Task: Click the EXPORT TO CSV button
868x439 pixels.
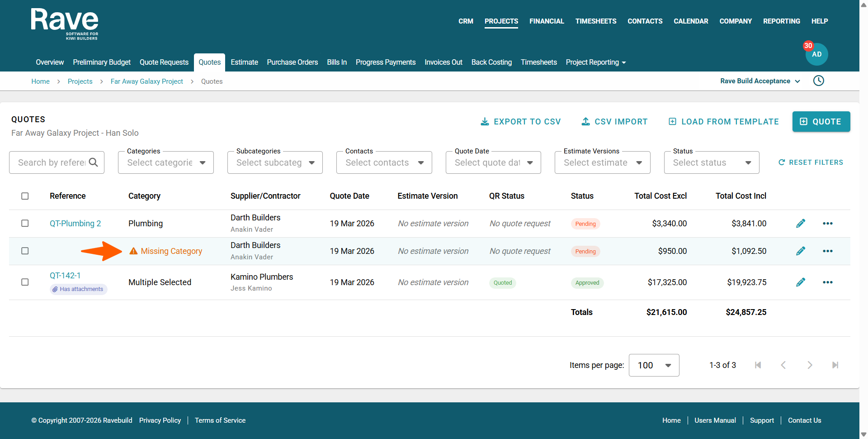Action: point(521,122)
